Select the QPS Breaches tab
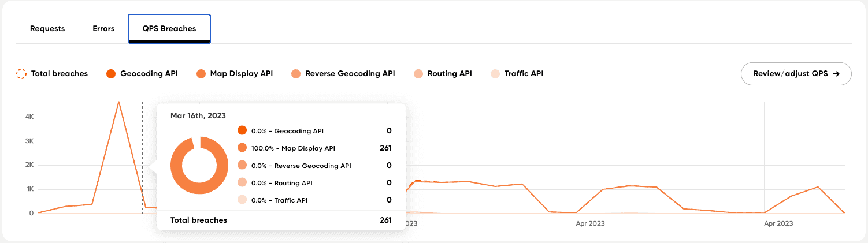The width and height of the screenshot is (868, 243). tap(169, 28)
